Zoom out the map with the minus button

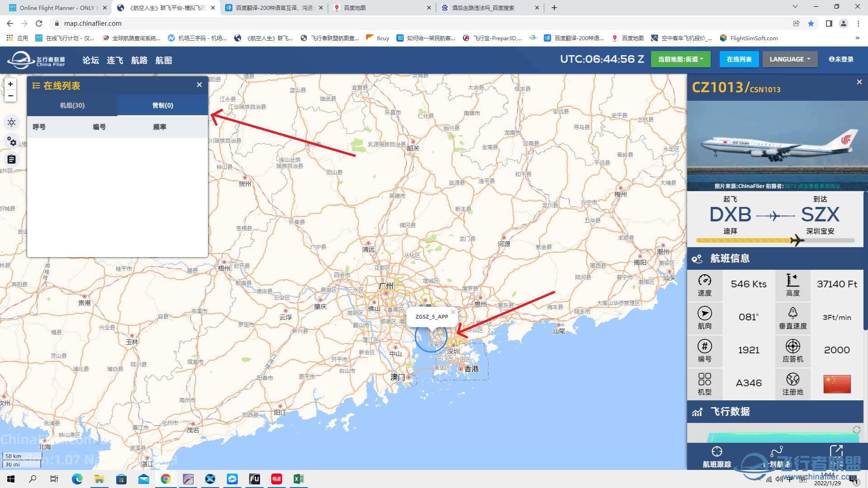[10, 96]
